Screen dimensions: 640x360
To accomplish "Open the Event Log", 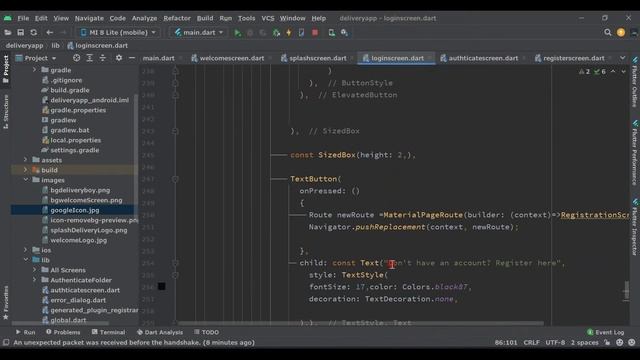I will (606, 332).
